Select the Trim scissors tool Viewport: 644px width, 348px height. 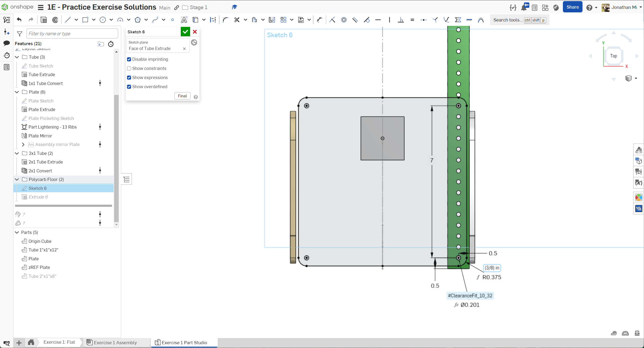237,20
